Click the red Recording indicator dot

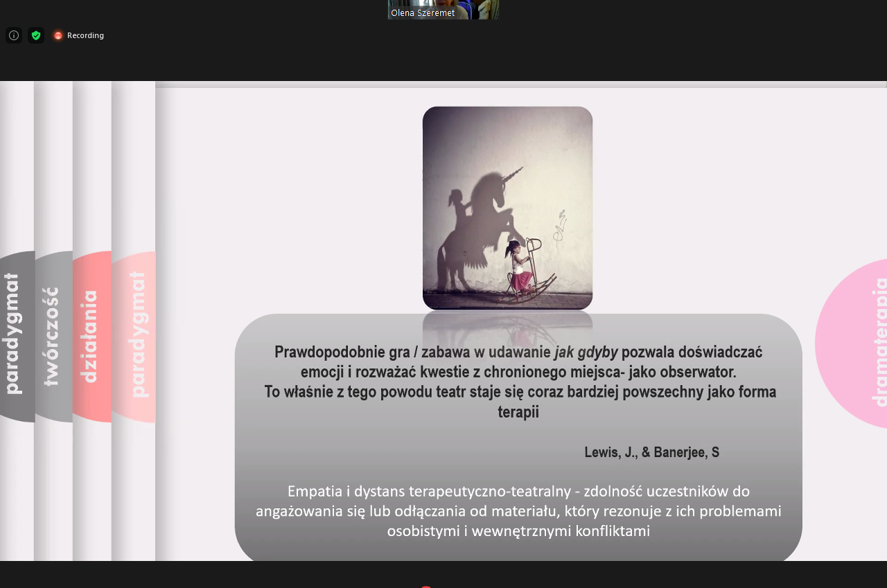click(58, 35)
